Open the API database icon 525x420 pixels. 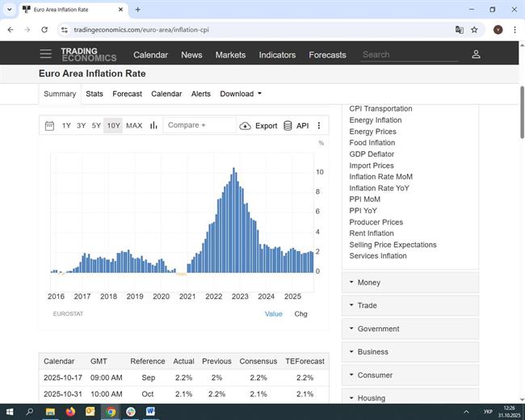click(288, 126)
